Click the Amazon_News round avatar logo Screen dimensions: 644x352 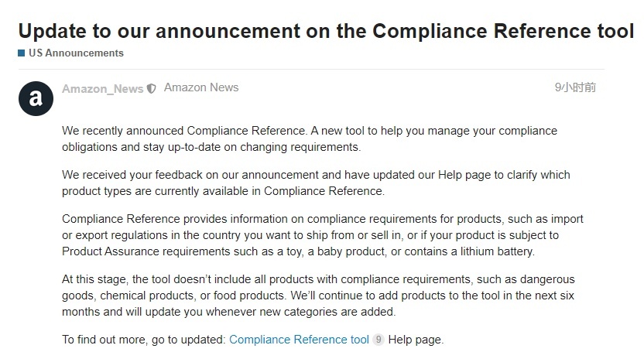36,98
